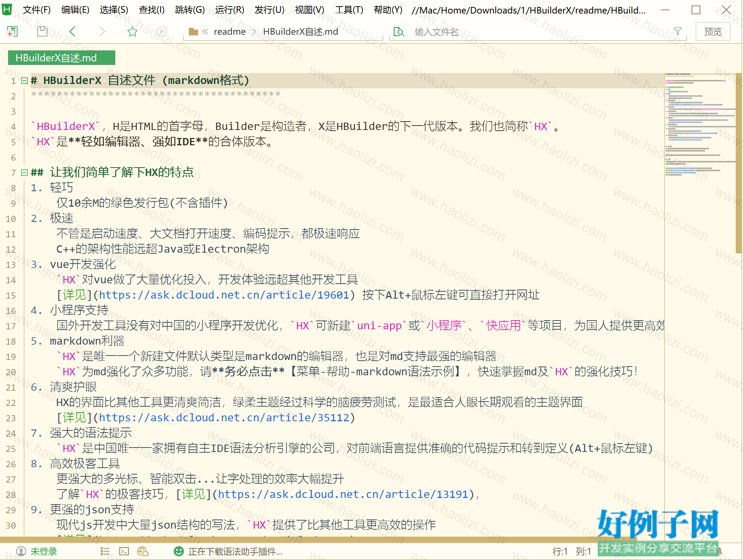Click the 预览 preview button
This screenshot has height=560, width=743.
coord(713,32)
